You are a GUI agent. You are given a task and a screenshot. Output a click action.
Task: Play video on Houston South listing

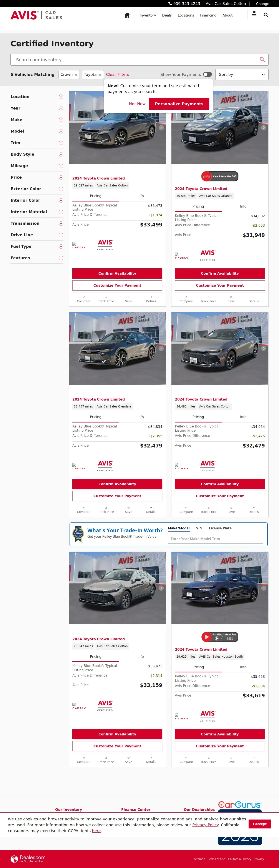207,637
